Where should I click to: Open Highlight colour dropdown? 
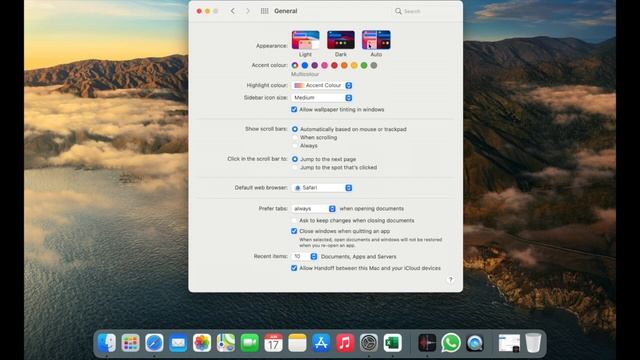click(322, 85)
